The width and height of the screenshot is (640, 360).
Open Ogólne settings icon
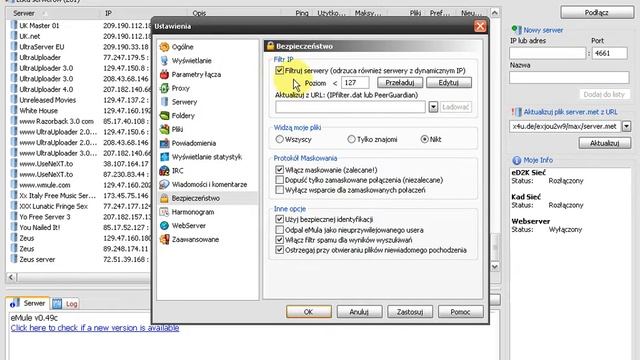164,47
